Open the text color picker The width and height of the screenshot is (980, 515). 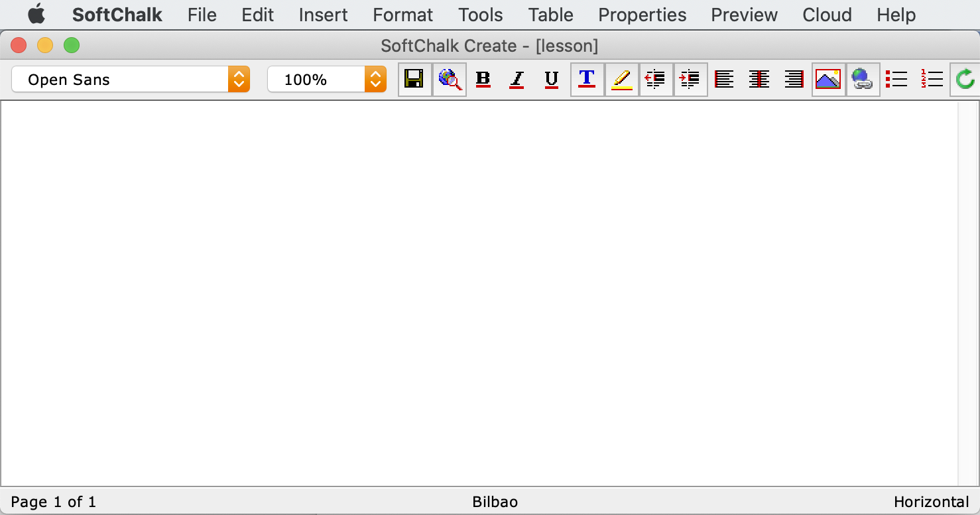(x=587, y=80)
